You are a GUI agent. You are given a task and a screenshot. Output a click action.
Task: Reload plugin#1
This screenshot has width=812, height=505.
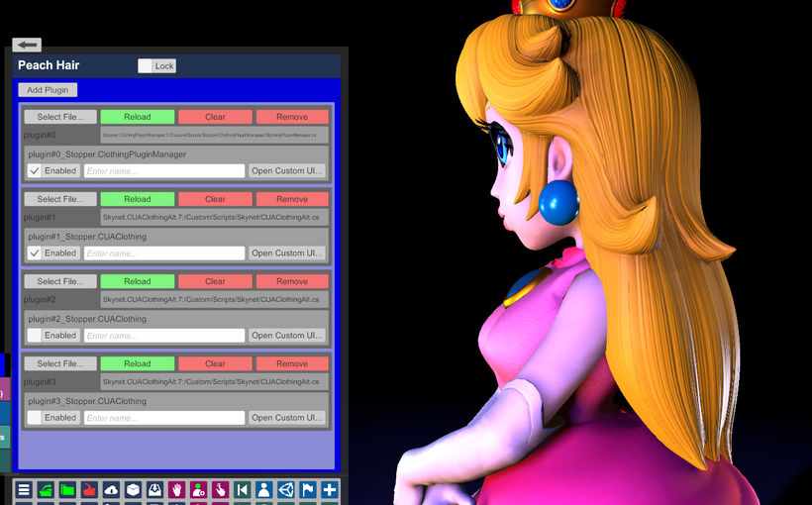click(x=138, y=199)
